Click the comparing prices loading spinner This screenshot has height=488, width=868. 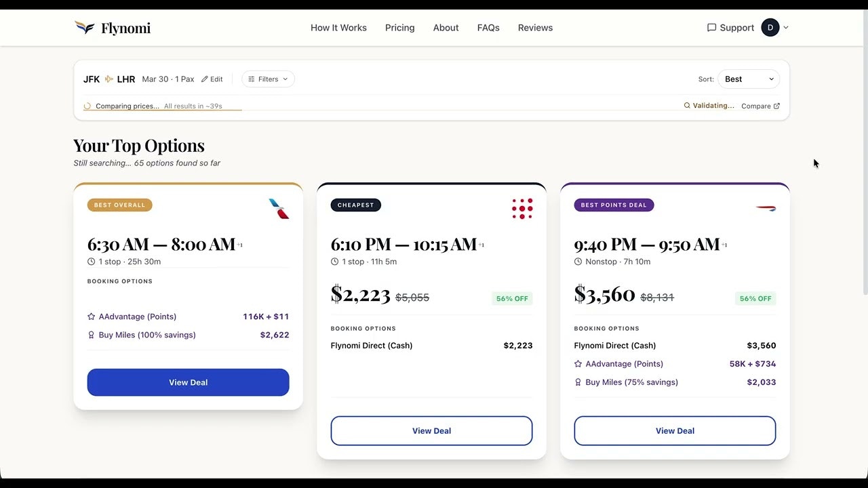[87, 106]
